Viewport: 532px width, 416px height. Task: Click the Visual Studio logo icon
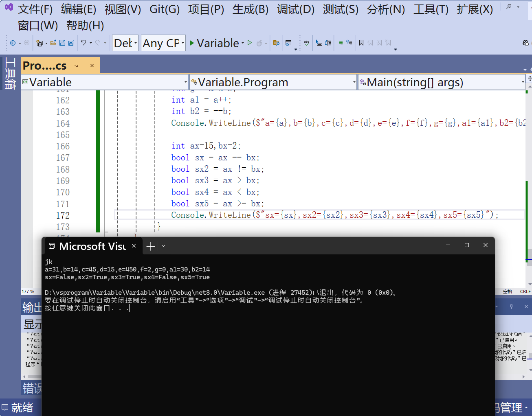tap(9, 8)
